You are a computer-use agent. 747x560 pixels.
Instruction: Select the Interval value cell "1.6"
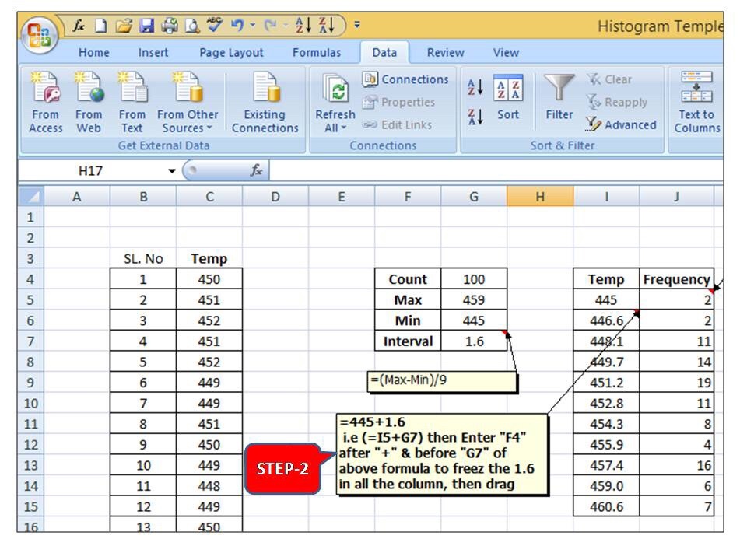point(474,341)
